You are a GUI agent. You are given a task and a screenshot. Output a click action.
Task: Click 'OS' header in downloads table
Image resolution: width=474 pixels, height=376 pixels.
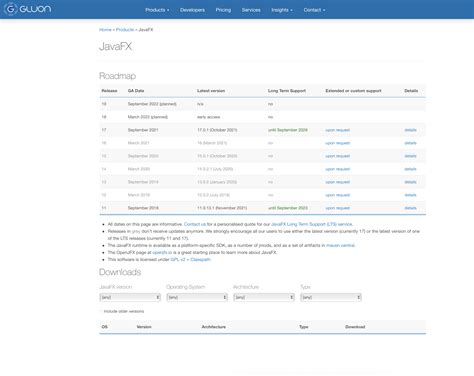tap(104, 327)
